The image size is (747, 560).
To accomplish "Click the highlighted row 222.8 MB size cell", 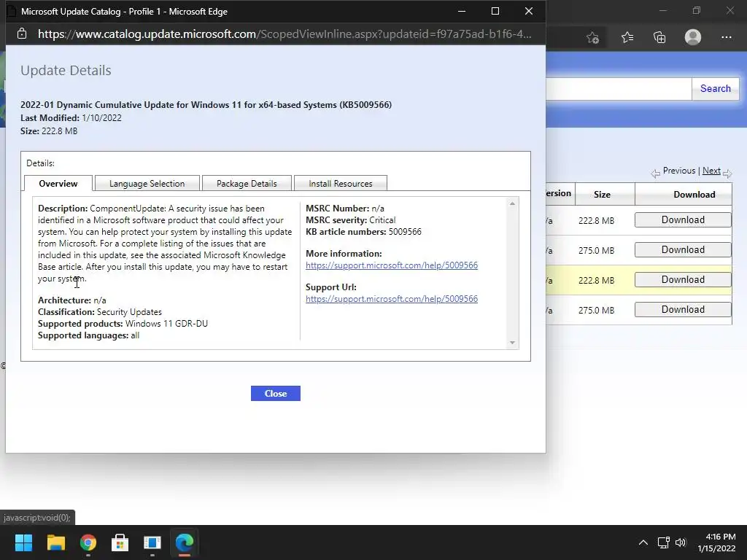I will (x=597, y=281).
